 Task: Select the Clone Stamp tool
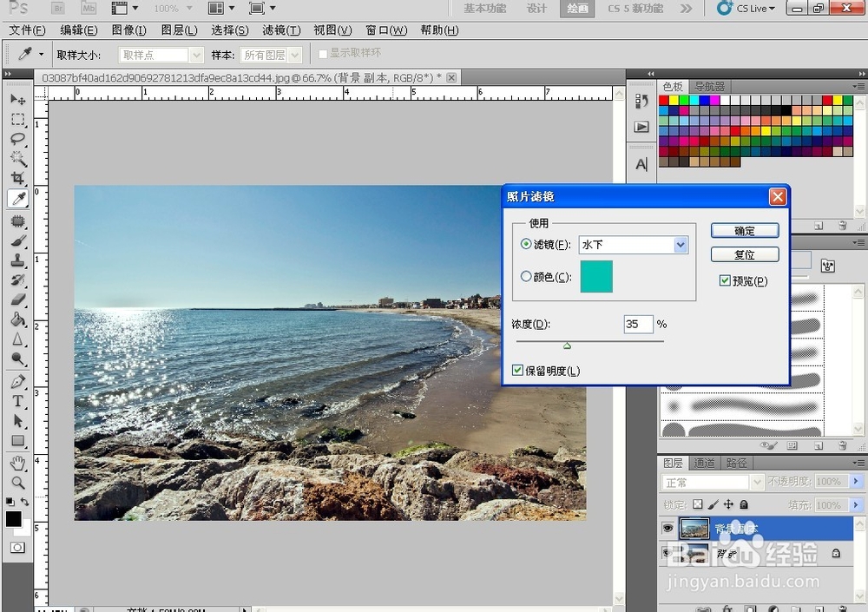pyautogui.click(x=17, y=261)
